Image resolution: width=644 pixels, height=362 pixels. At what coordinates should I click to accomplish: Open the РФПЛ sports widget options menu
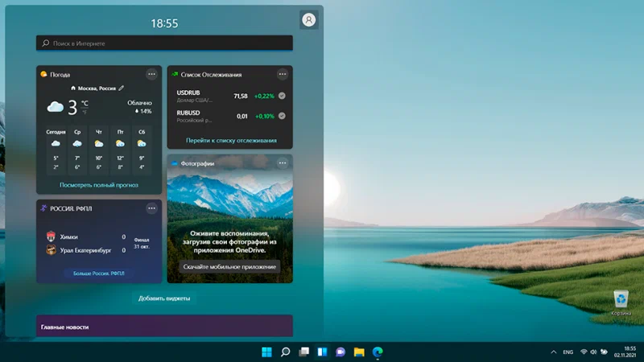click(x=151, y=208)
